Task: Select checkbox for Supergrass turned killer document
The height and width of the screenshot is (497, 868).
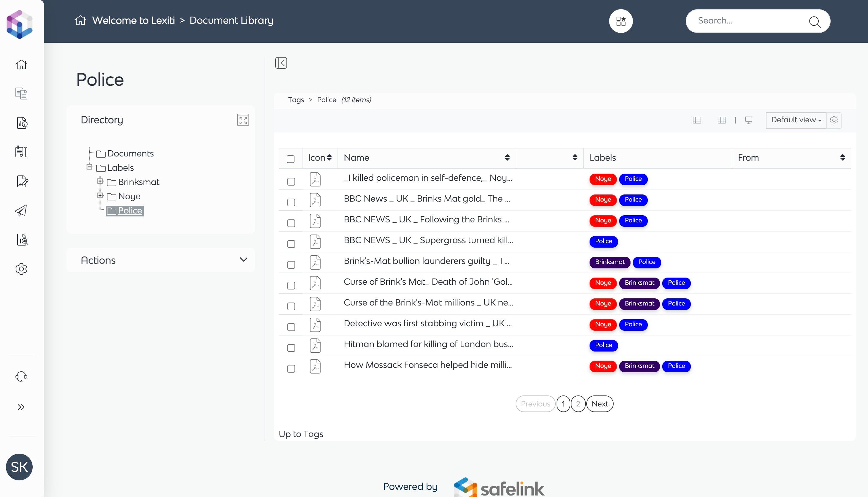Action: click(x=291, y=244)
